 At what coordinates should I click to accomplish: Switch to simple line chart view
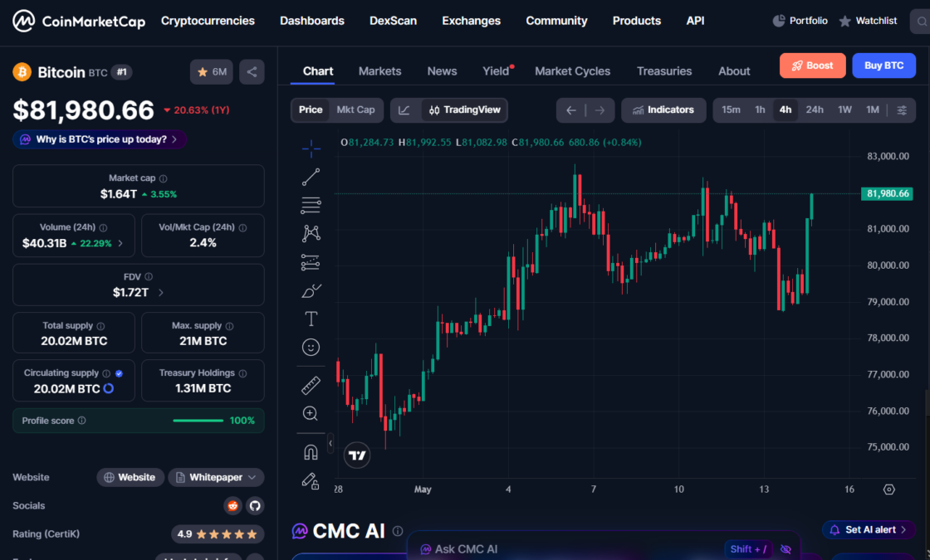click(x=404, y=110)
